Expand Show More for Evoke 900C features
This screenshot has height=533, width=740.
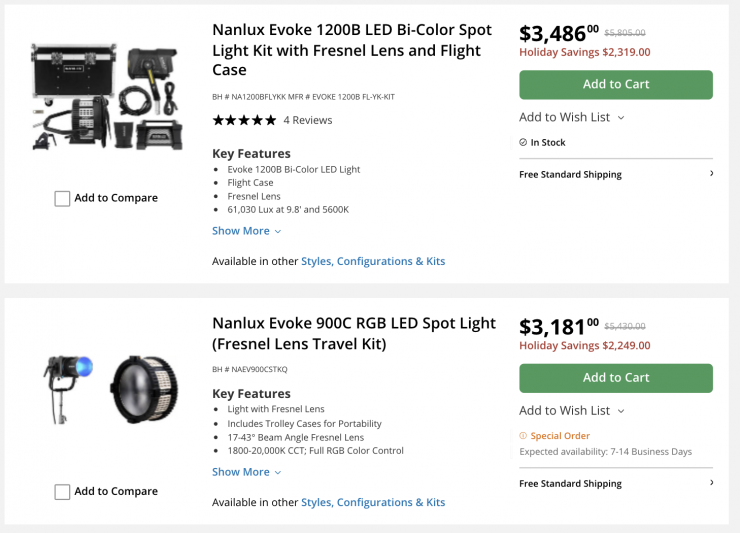tap(246, 472)
